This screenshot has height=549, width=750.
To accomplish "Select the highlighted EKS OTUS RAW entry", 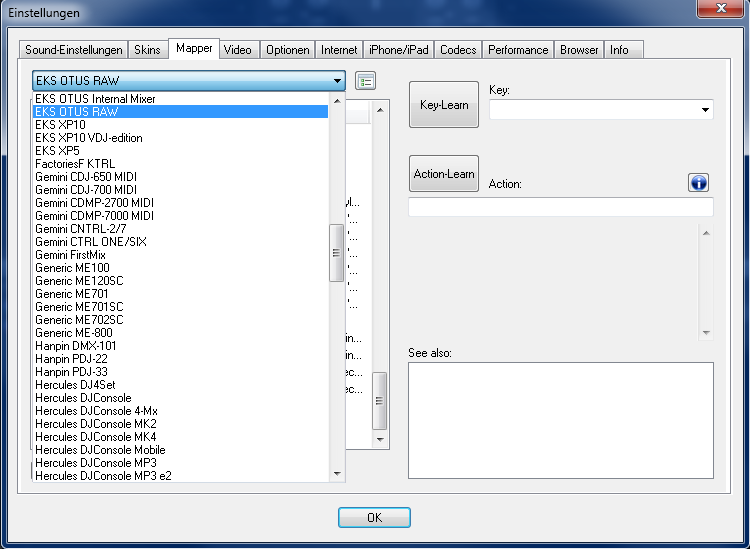I will point(181,111).
